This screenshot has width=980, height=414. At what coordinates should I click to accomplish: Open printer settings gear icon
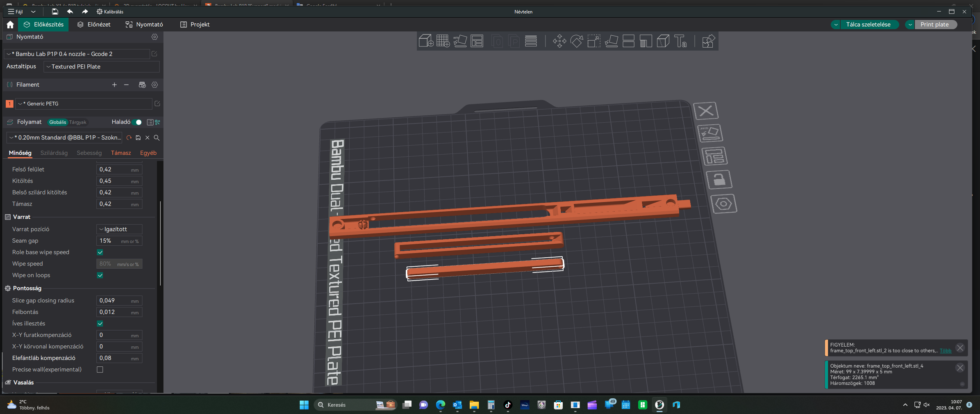[155, 37]
